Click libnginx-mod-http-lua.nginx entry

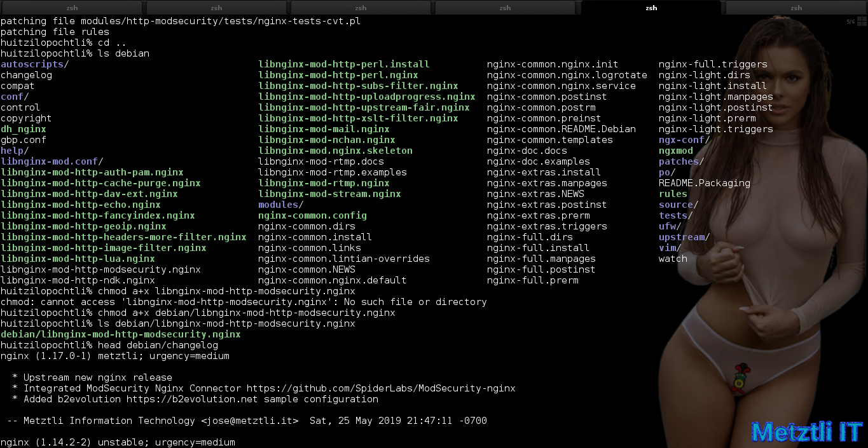(x=78, y=259)
